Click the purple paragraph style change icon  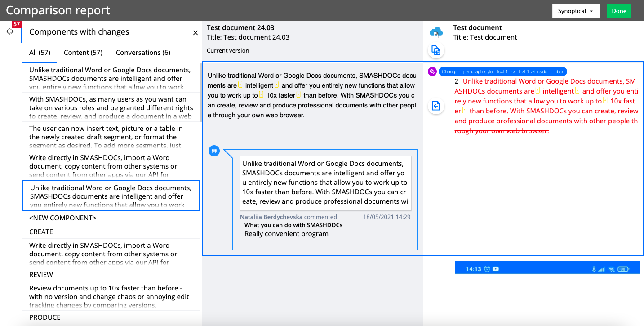pyautogui.click(x=432, y=71)
